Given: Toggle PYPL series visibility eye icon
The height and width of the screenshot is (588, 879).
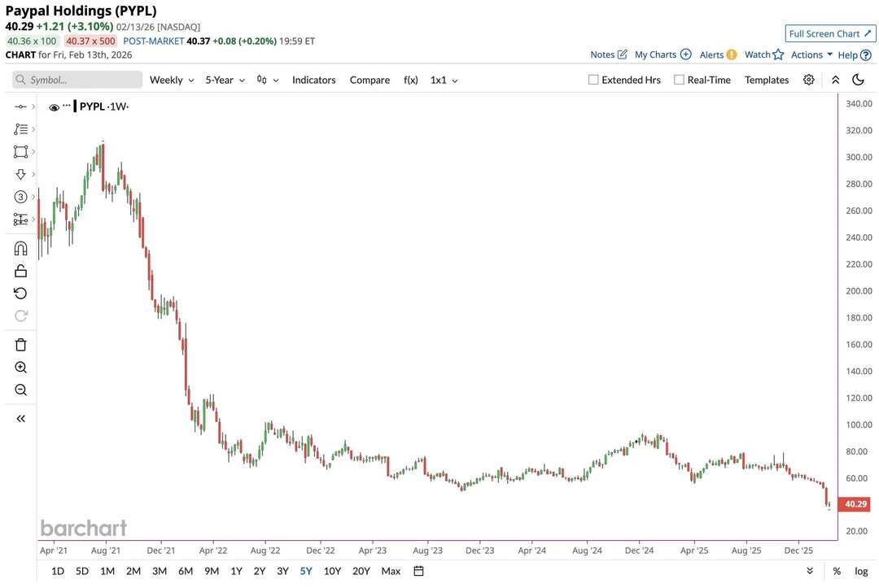Looking at the screenshot, I should tap(55, 107).
